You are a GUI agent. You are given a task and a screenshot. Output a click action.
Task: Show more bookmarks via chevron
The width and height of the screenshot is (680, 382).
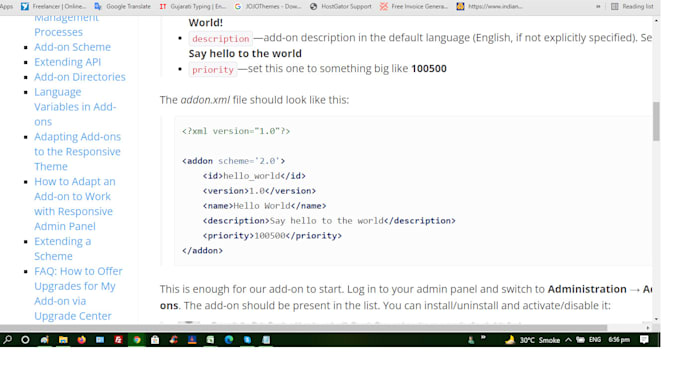(x=598, y=7)
